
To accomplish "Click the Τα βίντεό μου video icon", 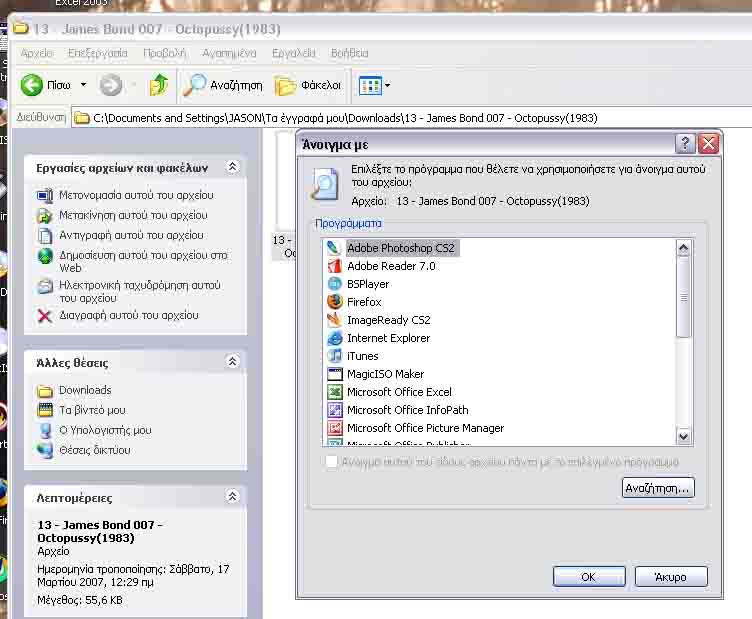I will [x=45, y=410].
